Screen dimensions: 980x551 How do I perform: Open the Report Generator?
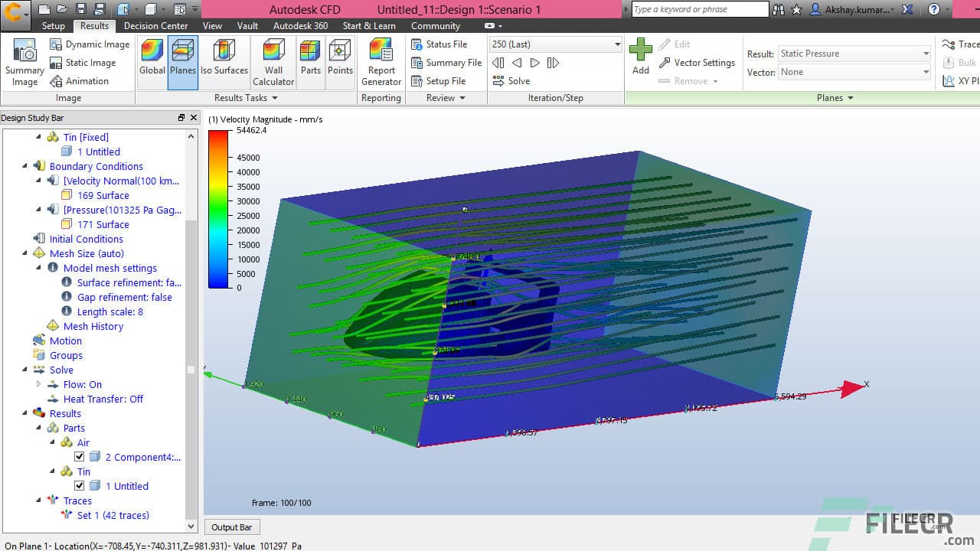(x=381, y=61)
